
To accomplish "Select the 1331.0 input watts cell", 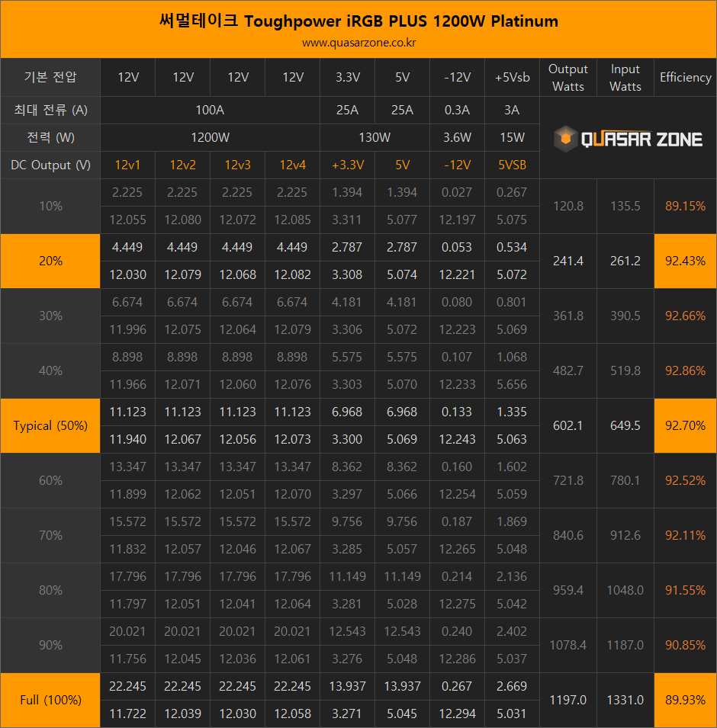I will point(625,700).
